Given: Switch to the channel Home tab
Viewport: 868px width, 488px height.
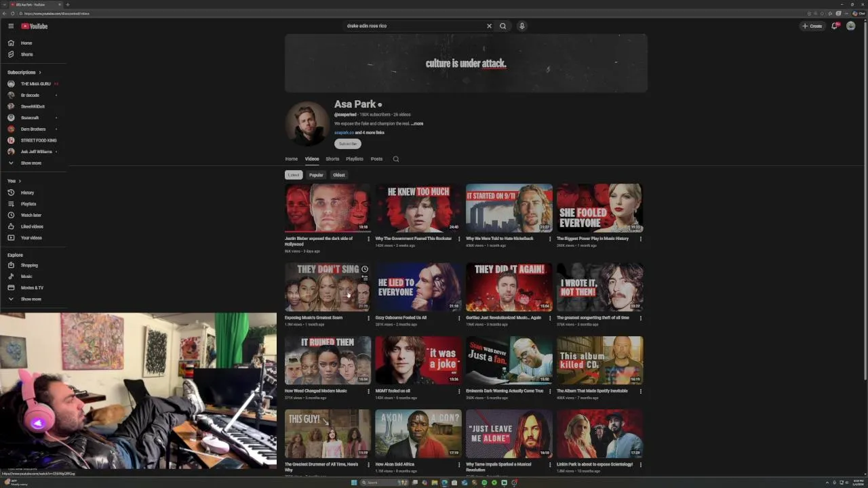Looking at the screenshot, I should [x=291, y=159].
